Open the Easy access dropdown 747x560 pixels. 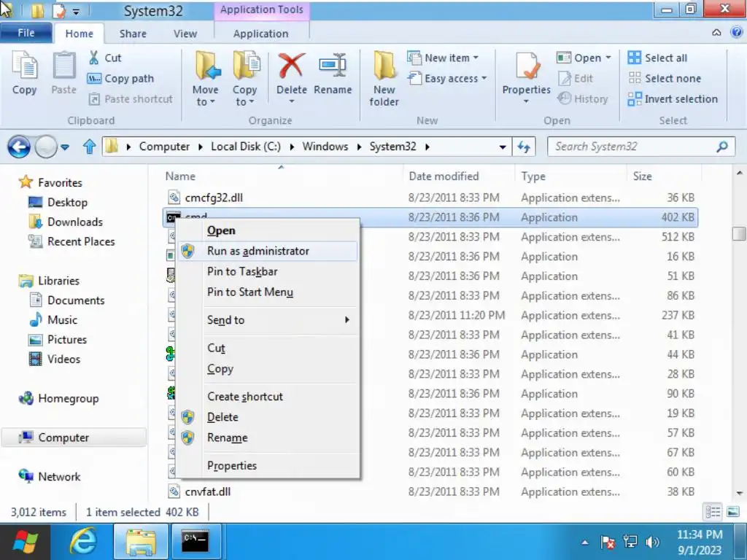(448, 78)
